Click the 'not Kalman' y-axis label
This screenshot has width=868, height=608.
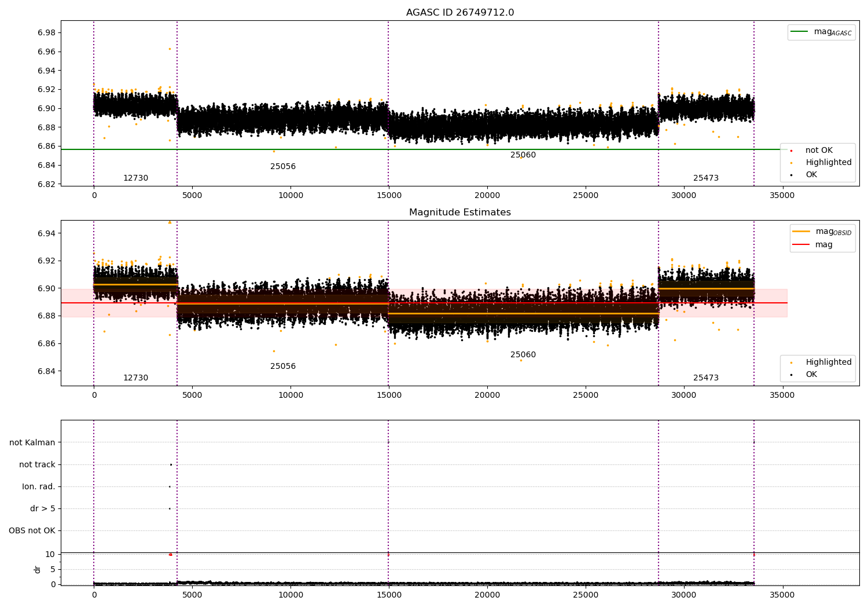[32, 443]
